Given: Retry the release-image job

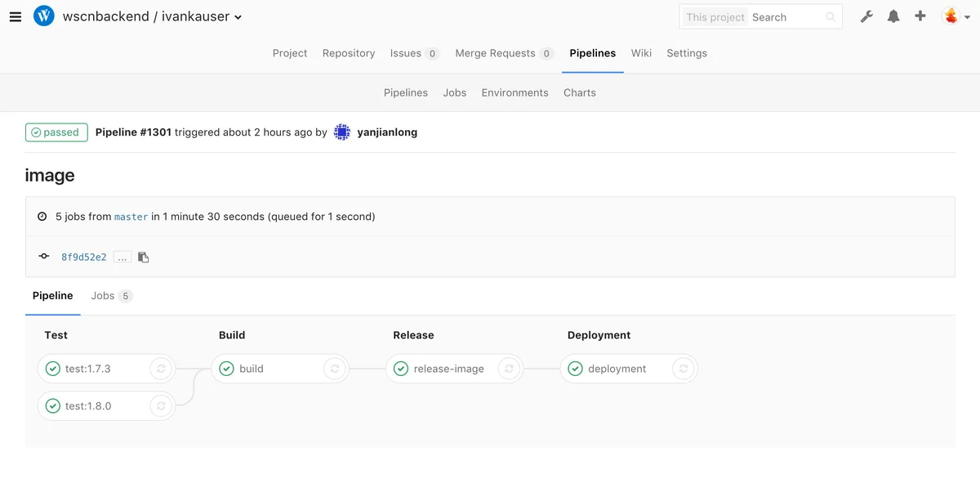Looking at the screenshot, I should tap(509, 369).
